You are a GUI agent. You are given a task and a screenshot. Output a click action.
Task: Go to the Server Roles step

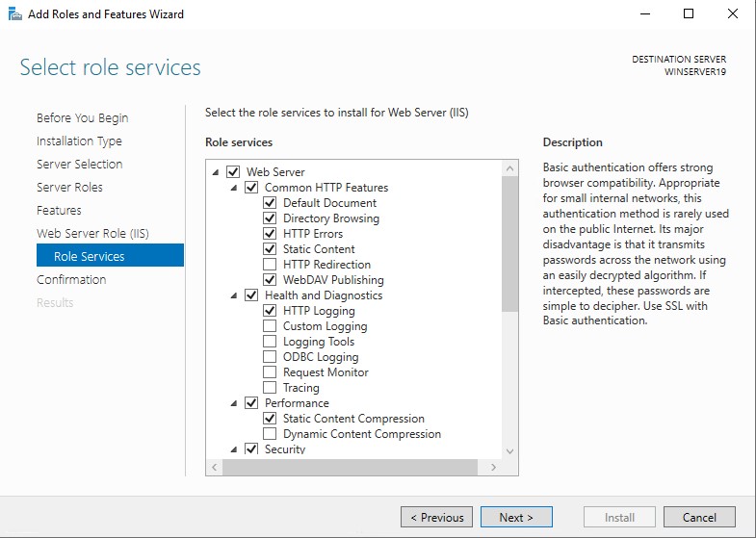click(x=69, y=188)
